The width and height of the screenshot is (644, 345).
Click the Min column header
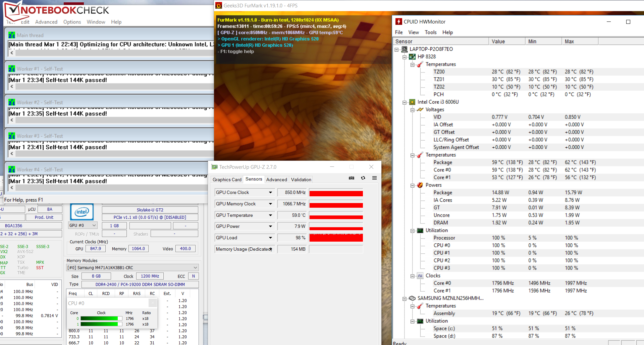[x=543, y=41]
